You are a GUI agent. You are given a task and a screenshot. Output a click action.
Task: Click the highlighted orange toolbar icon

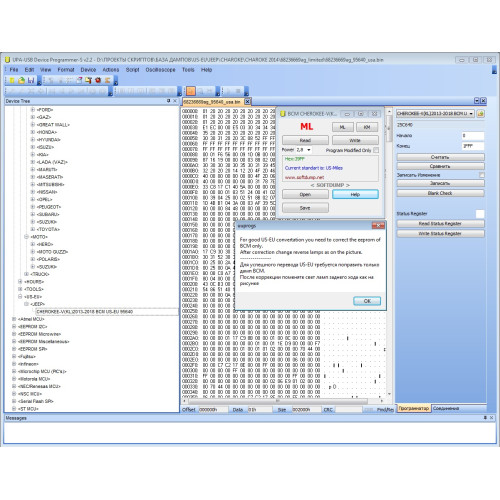[x=191, y=91]
